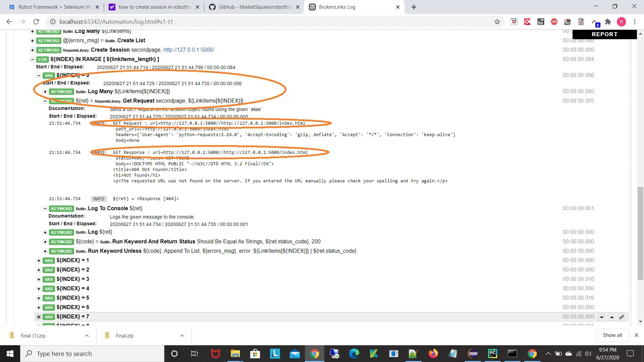Click the INFO badge on ret Response
Screen dimensions: 644x362
(x=98, y=198)
